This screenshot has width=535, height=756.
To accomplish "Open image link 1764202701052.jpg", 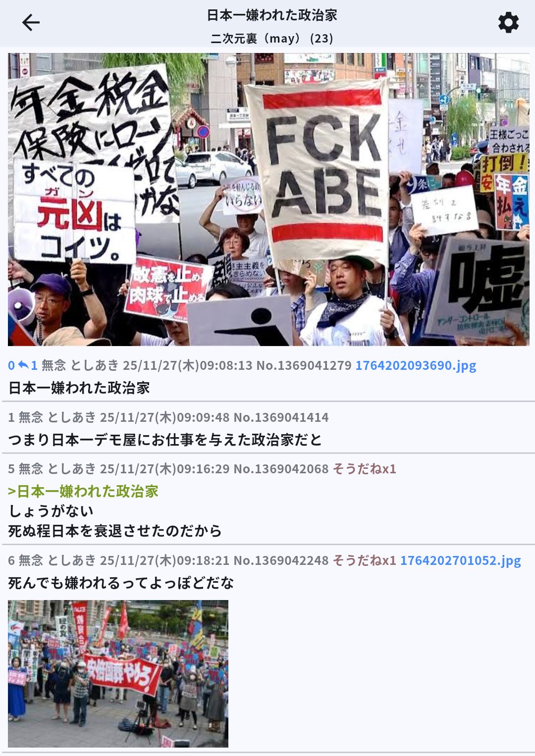I will pyautogui.click(x=461, y=560).
